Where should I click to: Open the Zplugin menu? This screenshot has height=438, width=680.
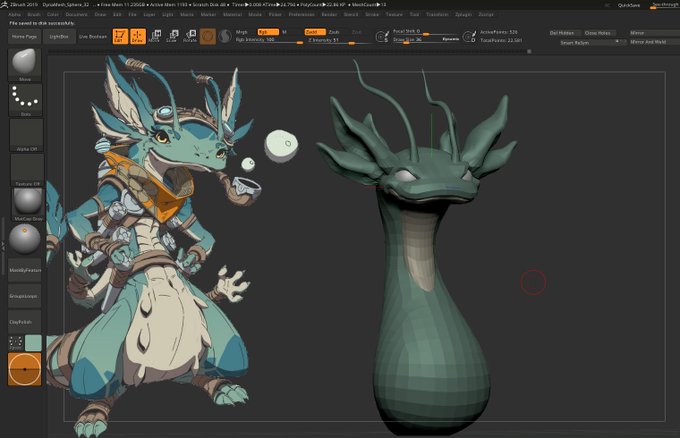coord(463,15)
